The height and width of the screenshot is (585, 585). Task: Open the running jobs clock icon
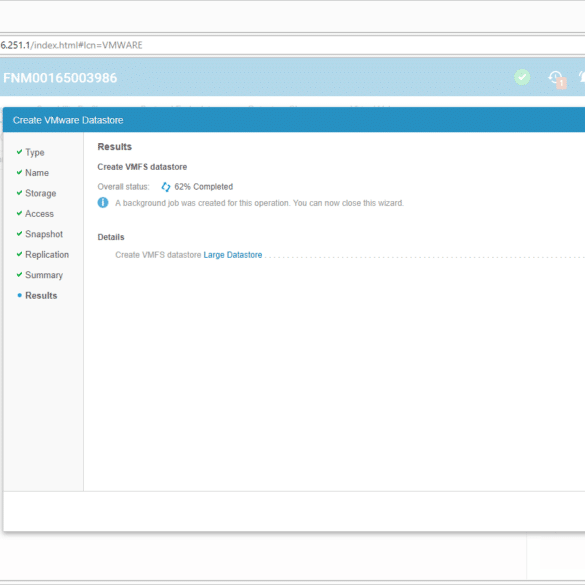click(557, 79)
